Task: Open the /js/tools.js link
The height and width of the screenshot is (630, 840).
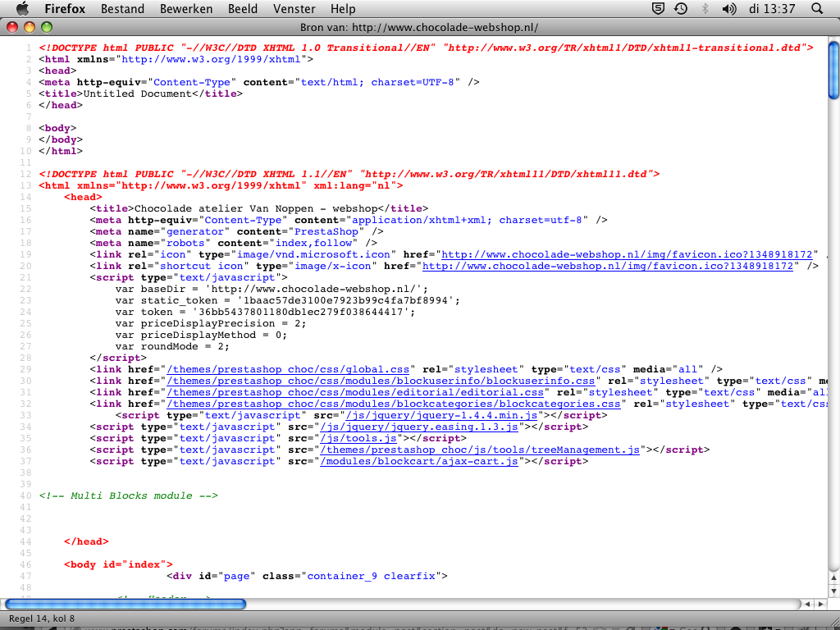Action: pos(358,438)
